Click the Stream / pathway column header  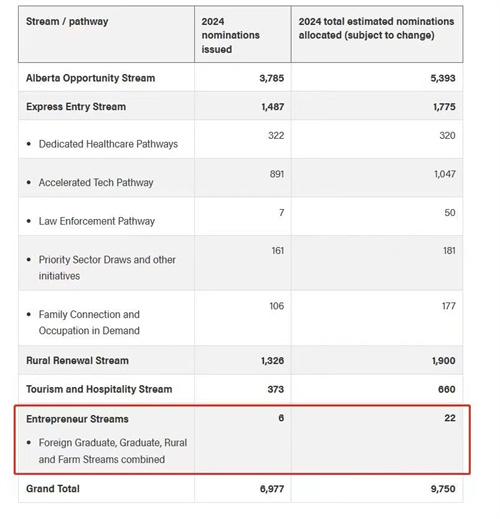(67, 22)
